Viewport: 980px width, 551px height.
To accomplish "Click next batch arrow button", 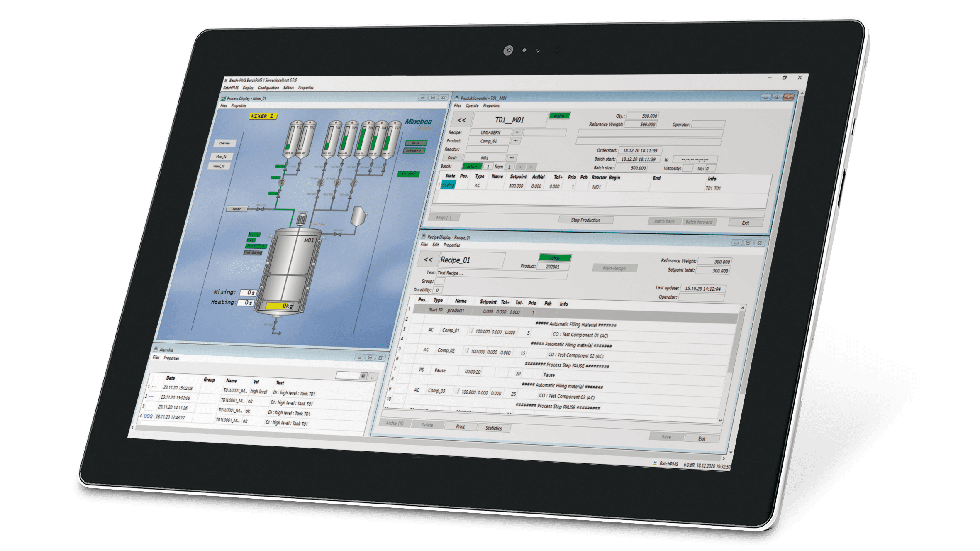I will (531, 167).
